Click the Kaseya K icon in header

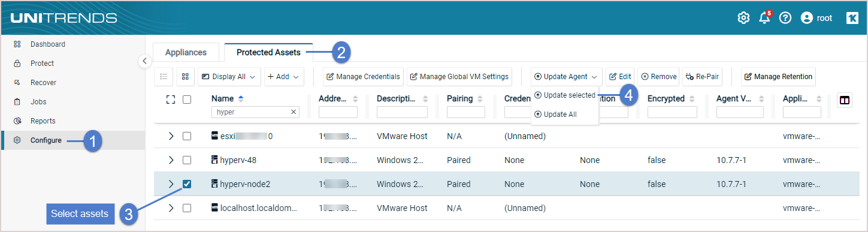point(852,18)
